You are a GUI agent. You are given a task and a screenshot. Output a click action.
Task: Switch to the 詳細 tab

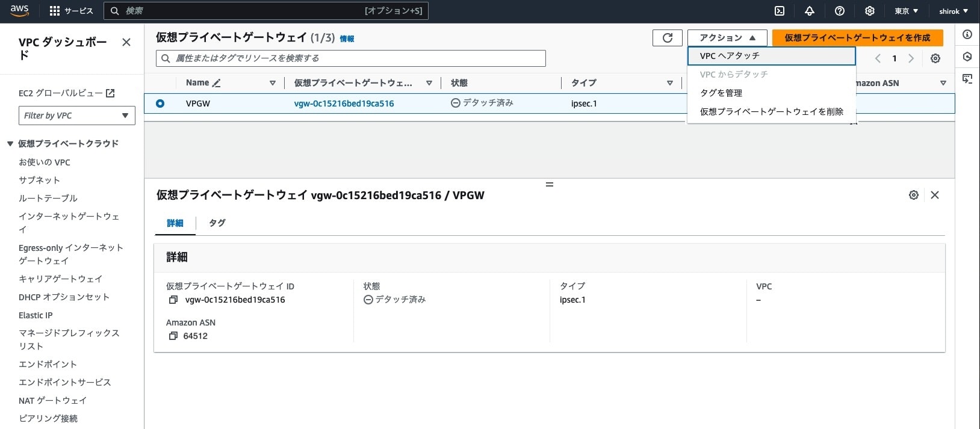pos(175,223)
